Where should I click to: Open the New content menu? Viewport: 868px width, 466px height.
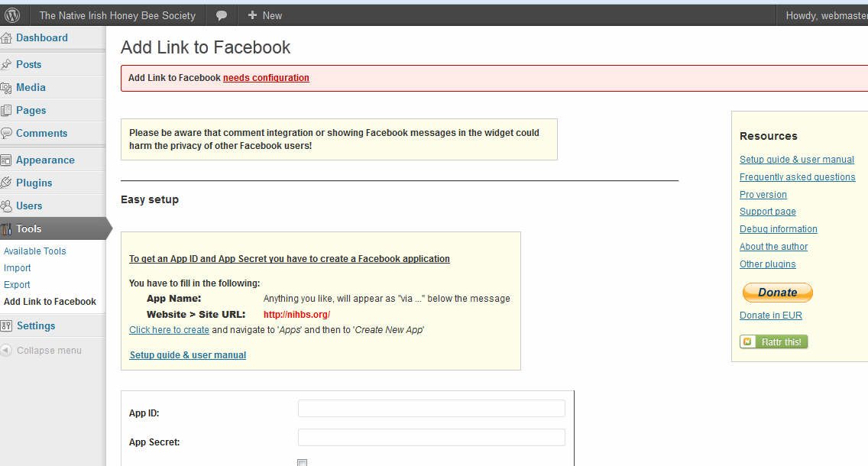[265, 15]
